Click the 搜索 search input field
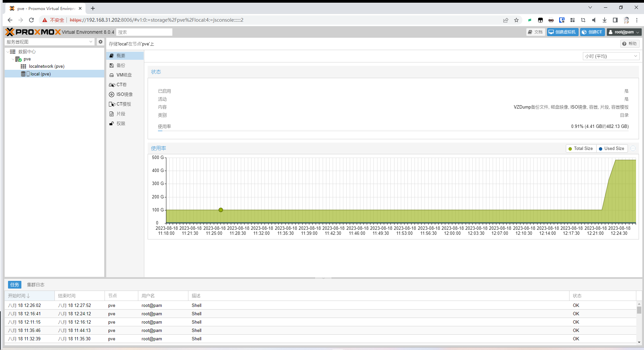Screen dimensions: 644x350 144,32
